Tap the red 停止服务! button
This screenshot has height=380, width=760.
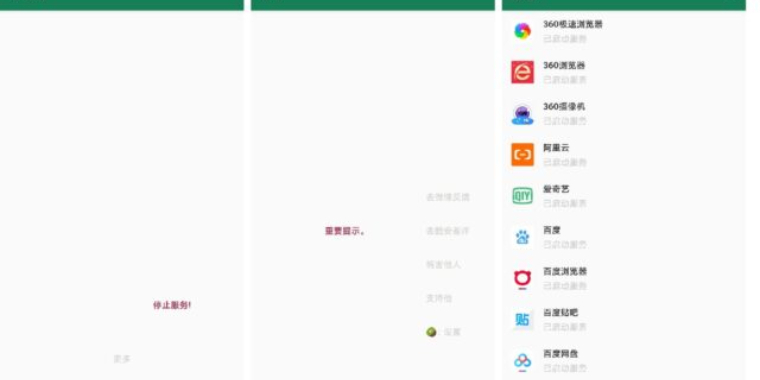(172, 305)
